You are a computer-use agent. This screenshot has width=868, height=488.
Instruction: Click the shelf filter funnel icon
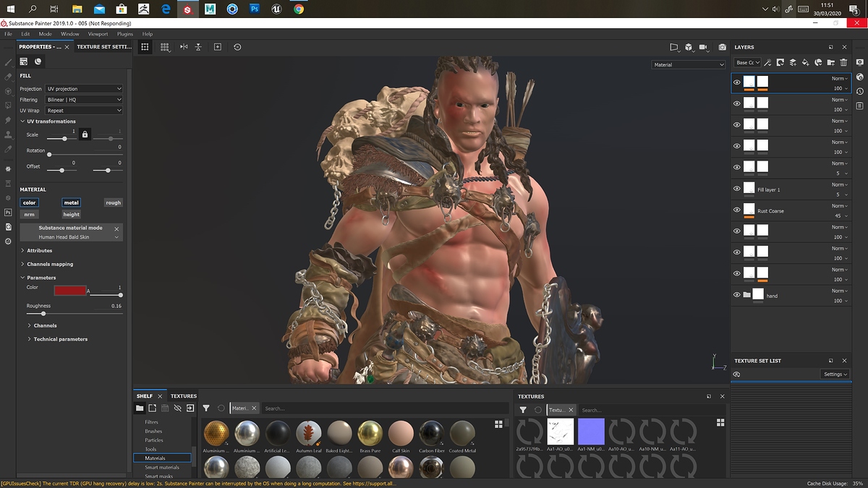click(206, 408)
